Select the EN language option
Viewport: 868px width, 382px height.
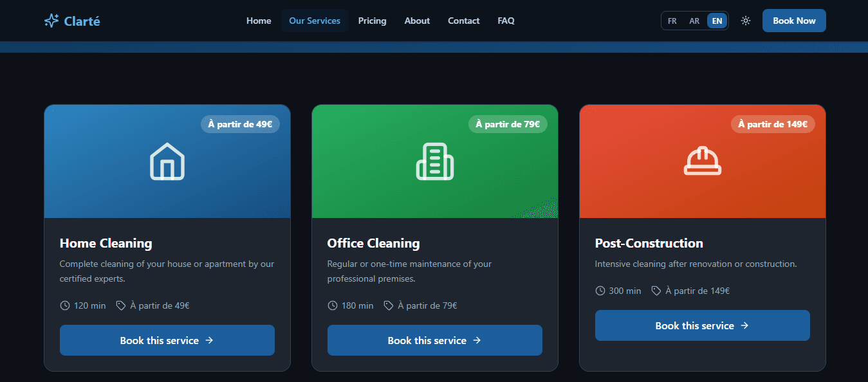click(x=717, y=21)
